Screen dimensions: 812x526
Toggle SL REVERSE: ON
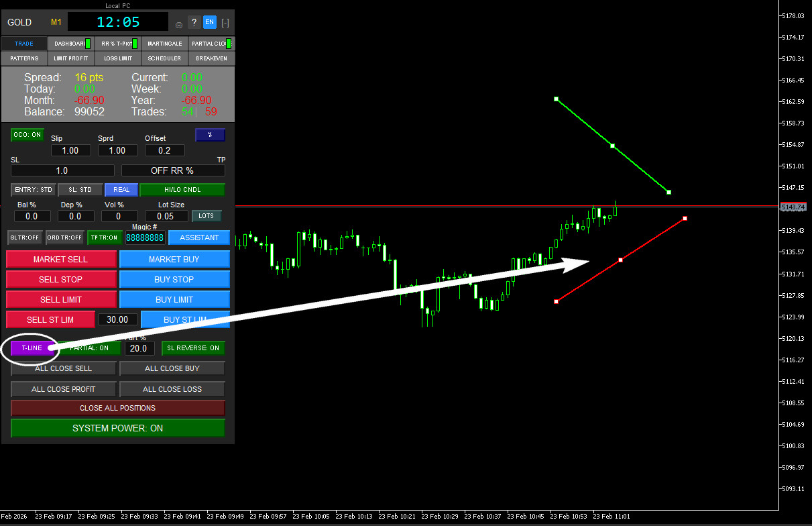click(193, 348)
